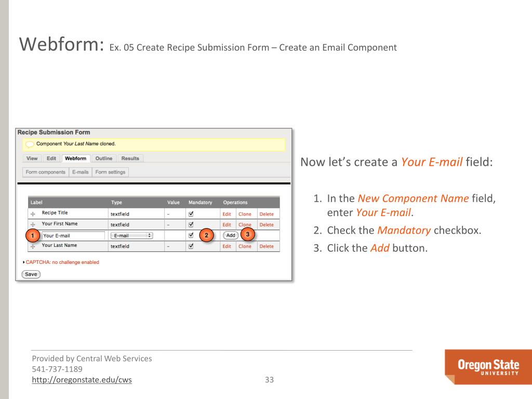Open the Form settings sub-tab
The height and width of the screenshot is (399, 532).
tap(110, 172)
